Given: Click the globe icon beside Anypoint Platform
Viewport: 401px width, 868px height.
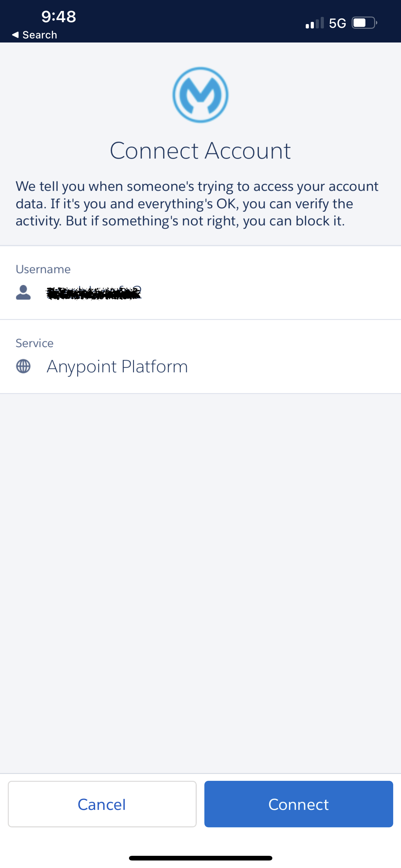Looking at the screenshot, I should (x=23, y=366).
